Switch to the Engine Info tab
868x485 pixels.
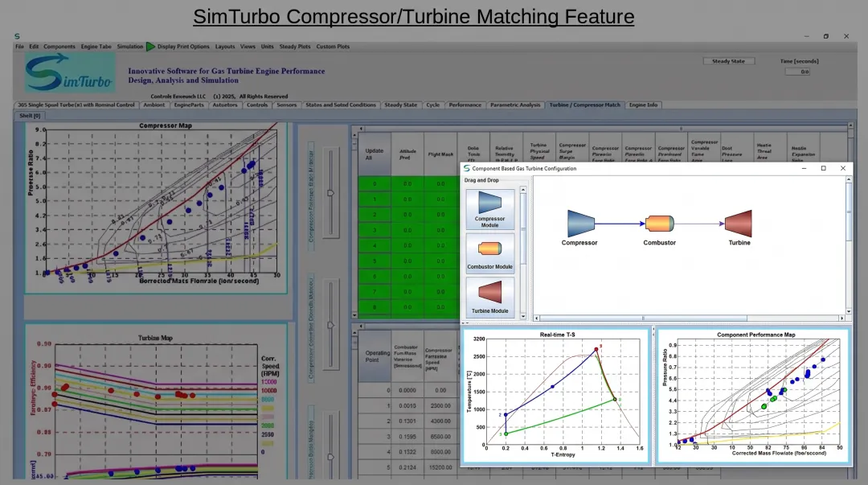(x=643, y=105)
